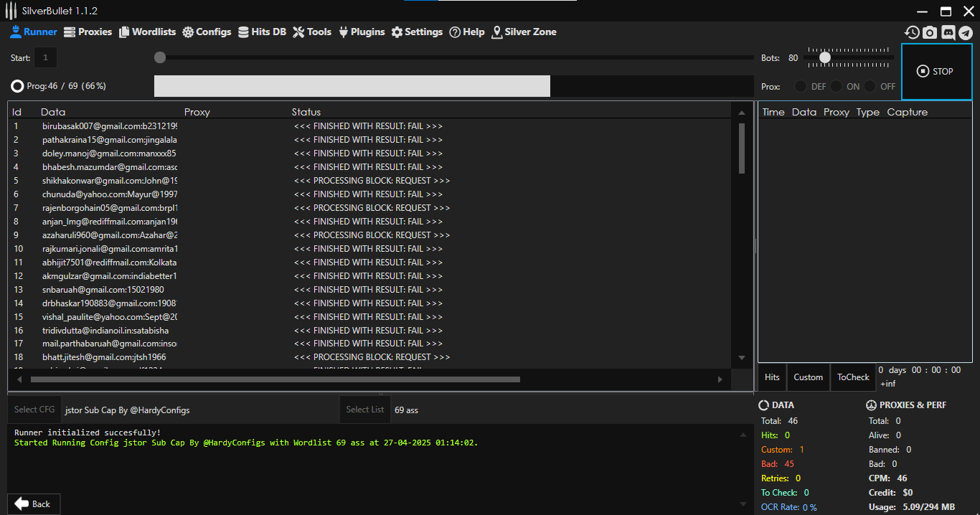The height and width of the screenshot is (515, 980).
Task: Click the down arrow of the data list scrollbar
Action: [742, 357]
